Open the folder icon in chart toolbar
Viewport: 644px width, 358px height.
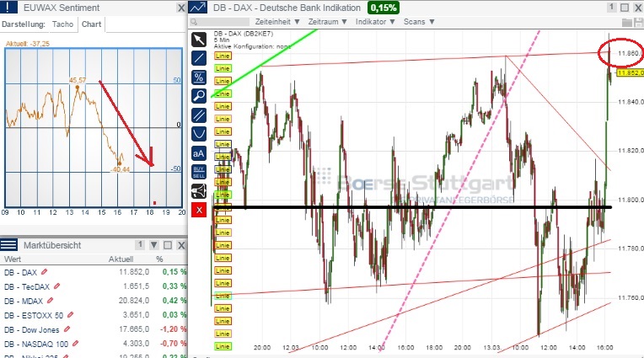pyautogui.click(x=627, y=22)
